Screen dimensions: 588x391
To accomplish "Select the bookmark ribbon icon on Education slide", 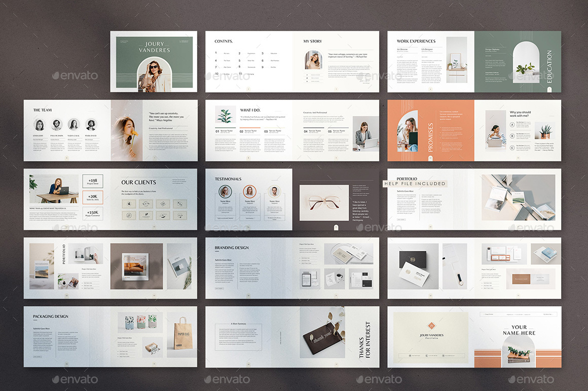I will pos(549,89).
